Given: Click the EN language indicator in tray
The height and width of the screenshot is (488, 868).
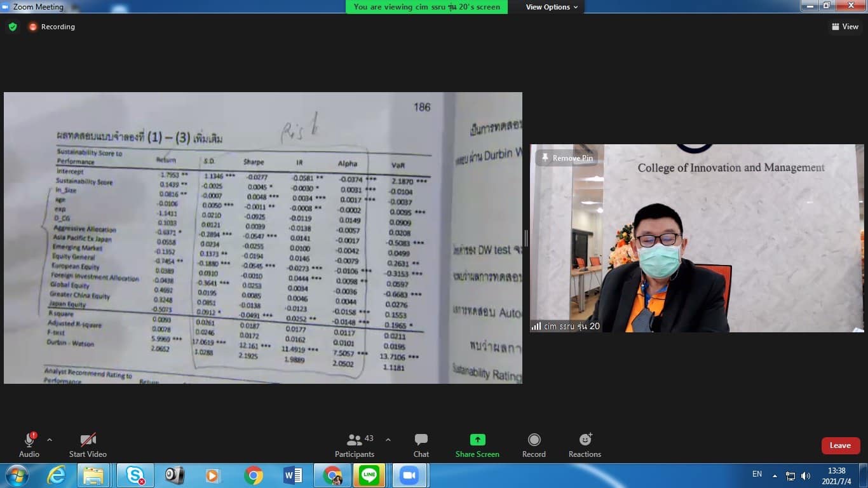Looking at the screenshot, I should 757,474.
